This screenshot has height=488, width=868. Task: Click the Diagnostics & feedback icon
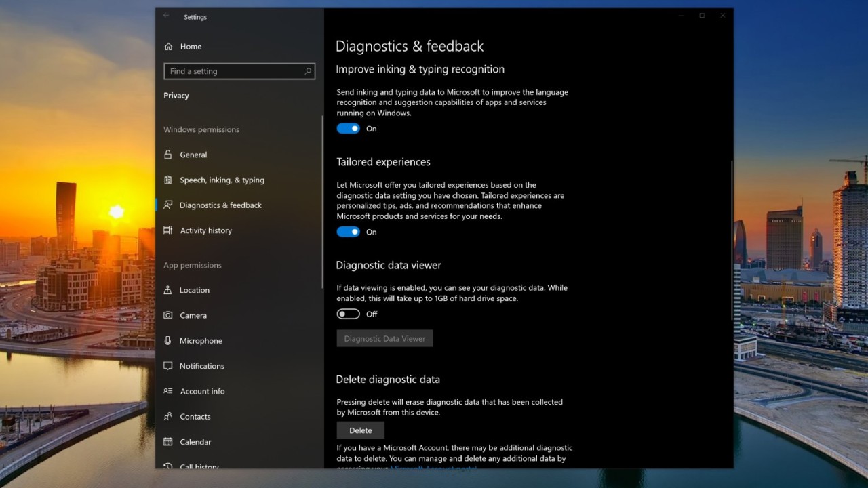point(168,205)
